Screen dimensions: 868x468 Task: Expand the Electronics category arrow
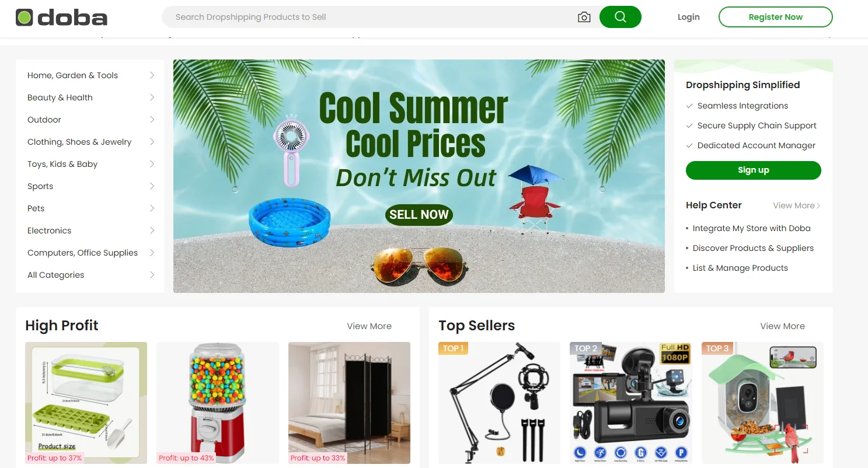coord(152,230)
